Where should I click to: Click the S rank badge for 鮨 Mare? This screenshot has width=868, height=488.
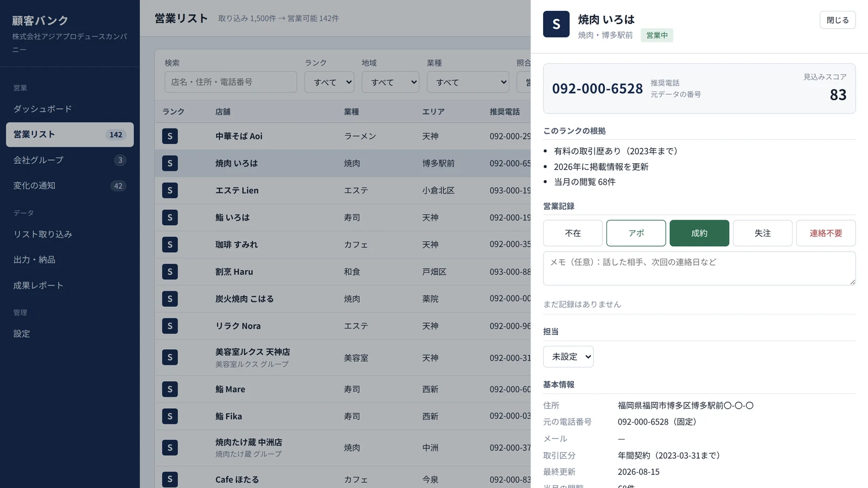pos(170,389)
